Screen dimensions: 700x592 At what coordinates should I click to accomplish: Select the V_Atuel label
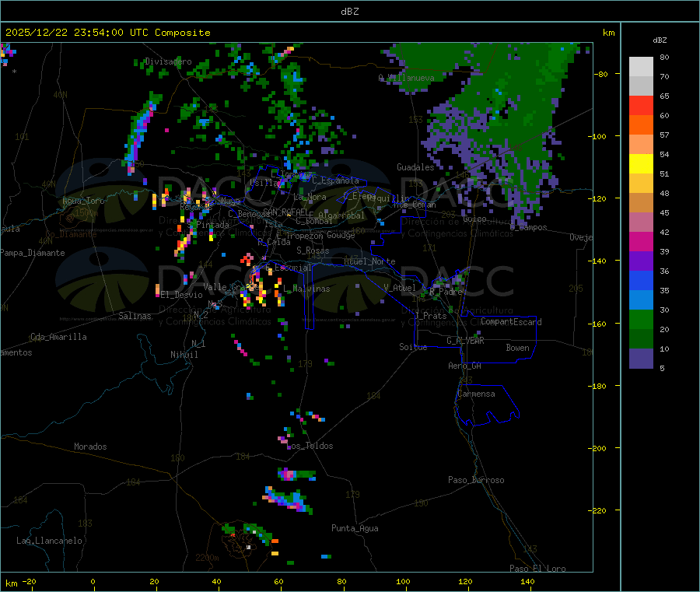pyautogui.click(x=400, y=288)
